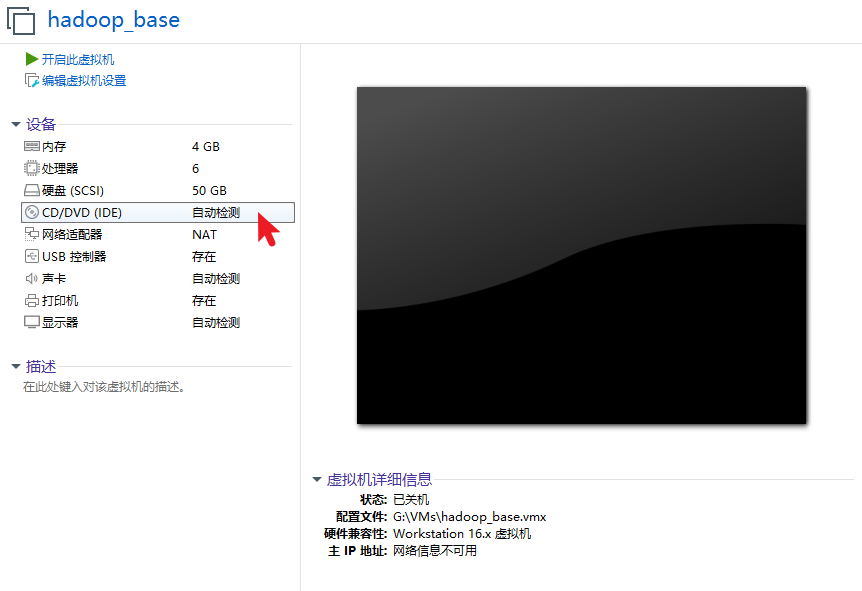Select the 打印机 row label
The image size is (862, 591).
tap(60, 301)
